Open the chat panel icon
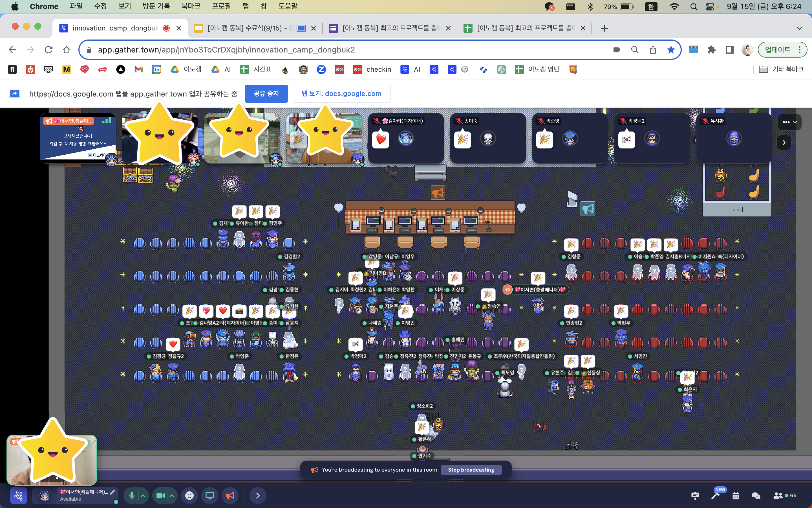 (x=756, y=496)
